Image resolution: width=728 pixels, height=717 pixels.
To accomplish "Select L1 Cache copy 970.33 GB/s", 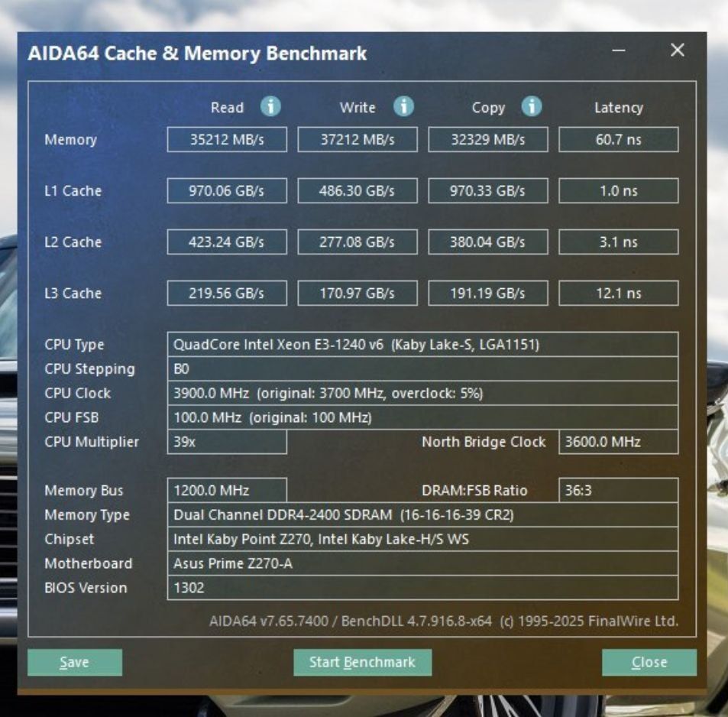I will (x=488, y=190).
